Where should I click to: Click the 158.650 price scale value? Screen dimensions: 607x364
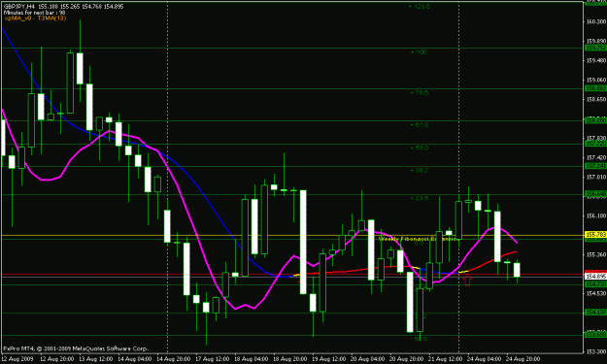[x=596, y=99]
